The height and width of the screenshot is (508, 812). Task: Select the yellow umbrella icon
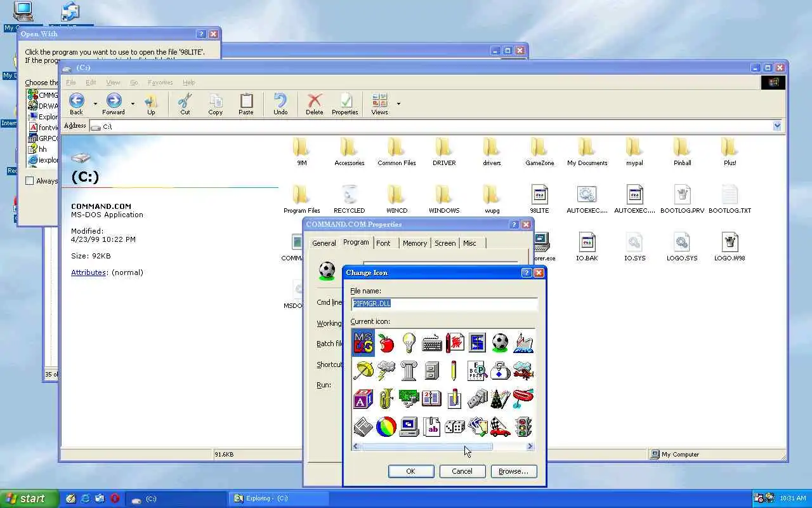(x=363, y=370)
